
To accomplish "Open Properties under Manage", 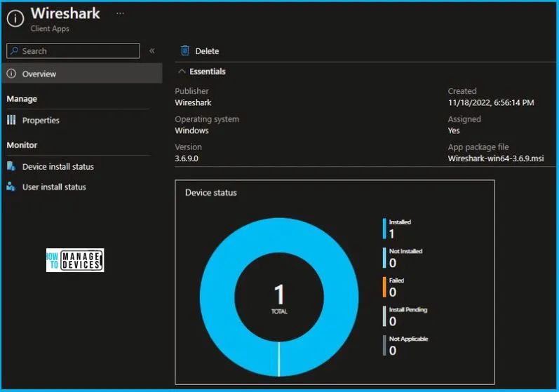I will pos(41,121).
